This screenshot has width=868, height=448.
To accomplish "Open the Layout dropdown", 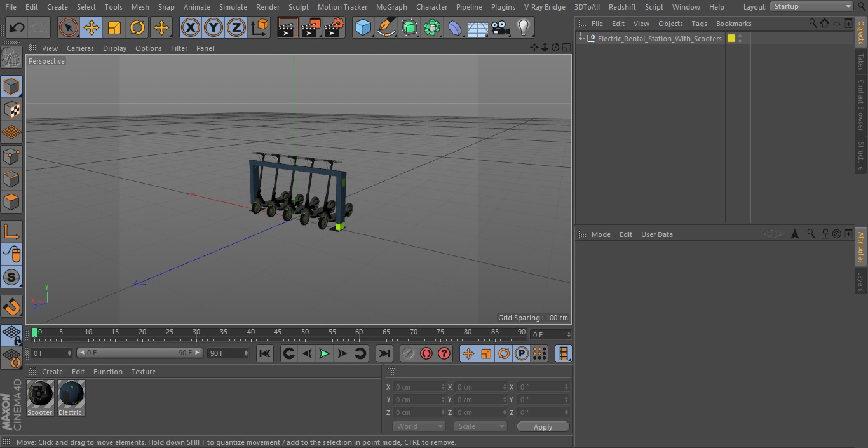I will click(x=811, y=6).
